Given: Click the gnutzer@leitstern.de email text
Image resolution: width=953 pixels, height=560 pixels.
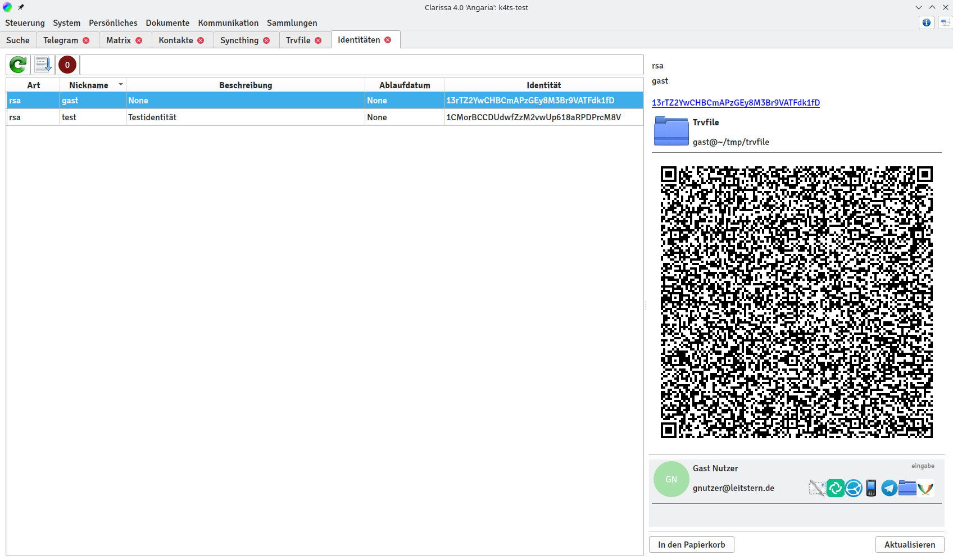Looking at the screenshot, I should coord(733,488).
